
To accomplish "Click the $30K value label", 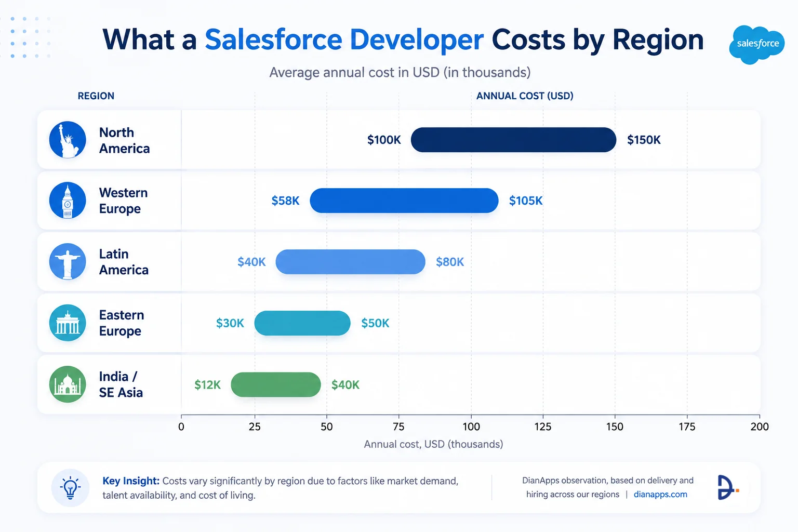I will pyautogui.click(x=230, y=323).
